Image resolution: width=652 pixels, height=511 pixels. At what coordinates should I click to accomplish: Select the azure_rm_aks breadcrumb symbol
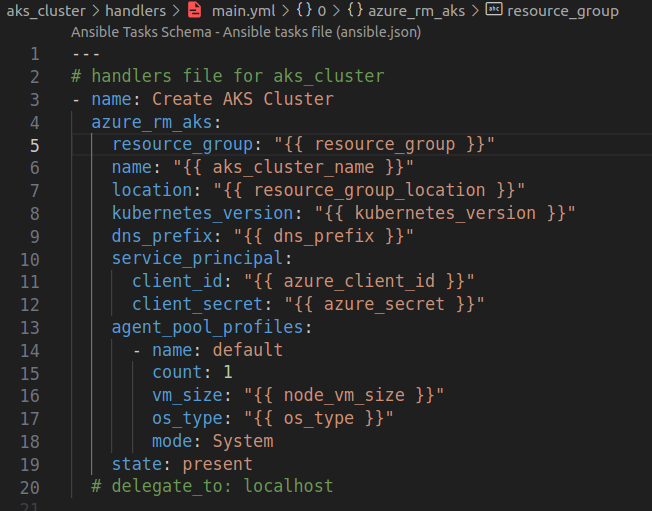point(419,11)
